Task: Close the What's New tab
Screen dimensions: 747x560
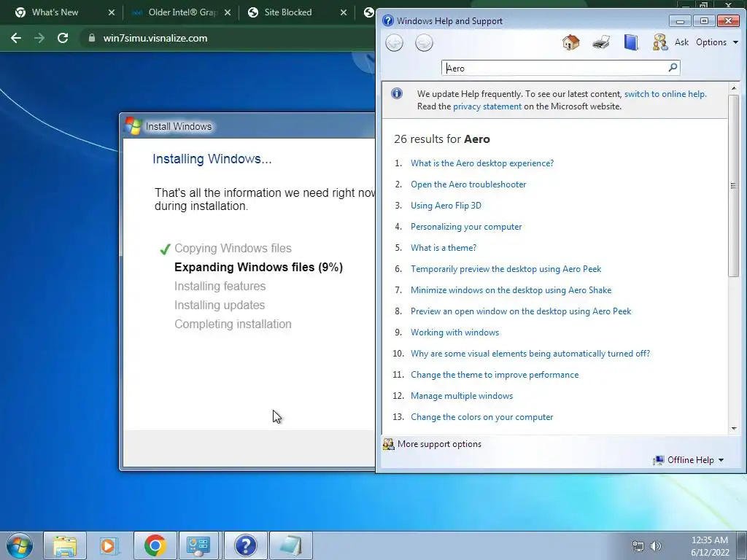Action: coord(112,12)
